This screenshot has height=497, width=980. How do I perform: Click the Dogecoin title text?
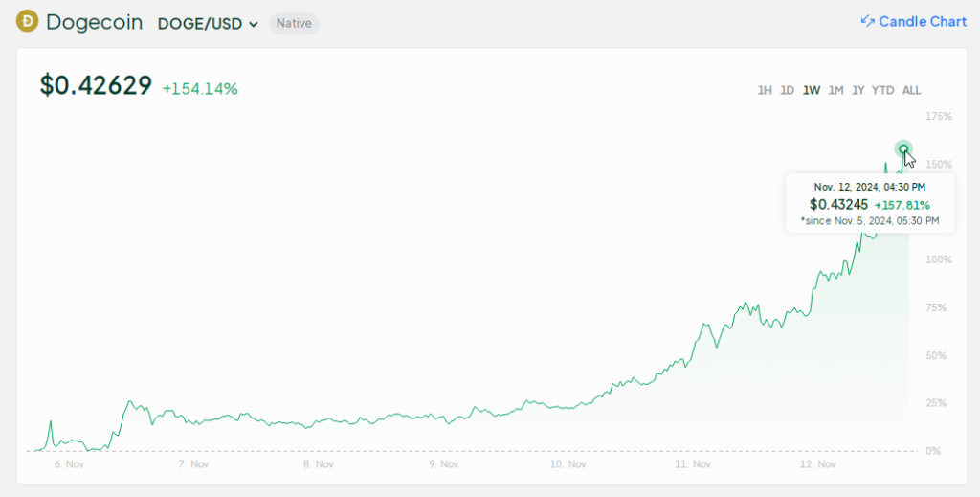[x=94, y=22]
